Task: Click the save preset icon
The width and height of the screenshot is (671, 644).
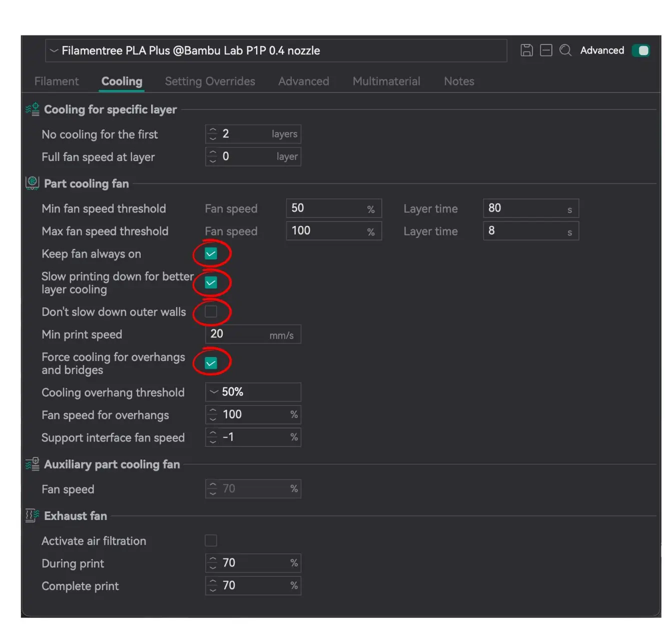Action: (526, 50)
